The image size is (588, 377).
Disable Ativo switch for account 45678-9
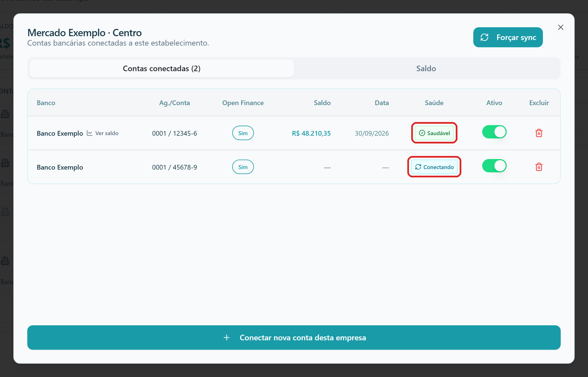[494, 166]
